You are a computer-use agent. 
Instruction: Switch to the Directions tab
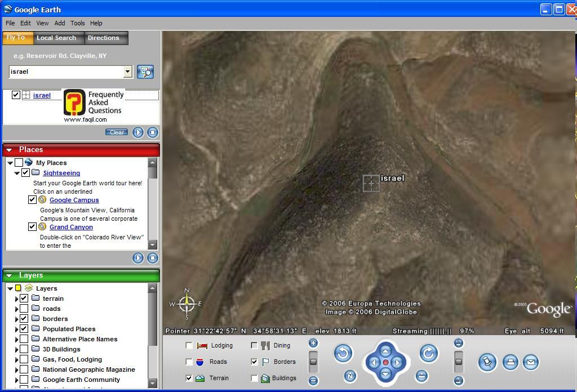point(103,38)
